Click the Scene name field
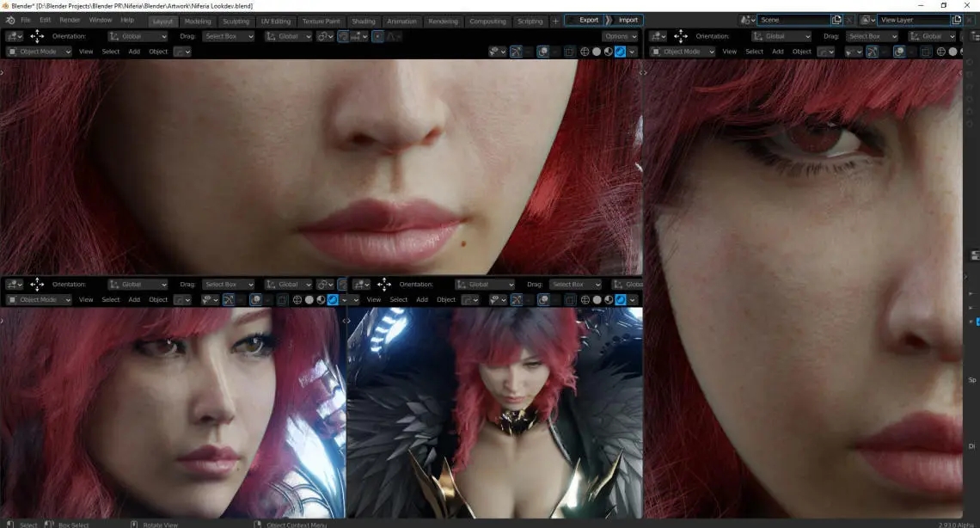The width and height of the screenshot is (980, 528). 794,20
